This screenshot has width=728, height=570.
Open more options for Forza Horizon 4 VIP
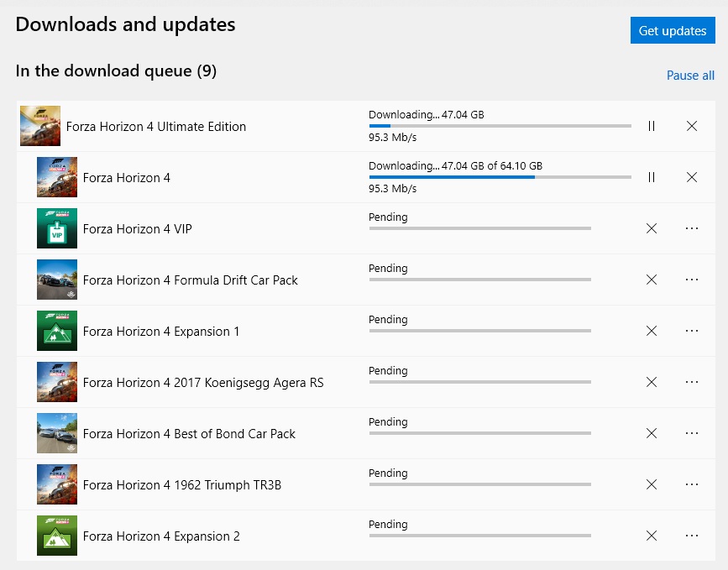[692, 228]
